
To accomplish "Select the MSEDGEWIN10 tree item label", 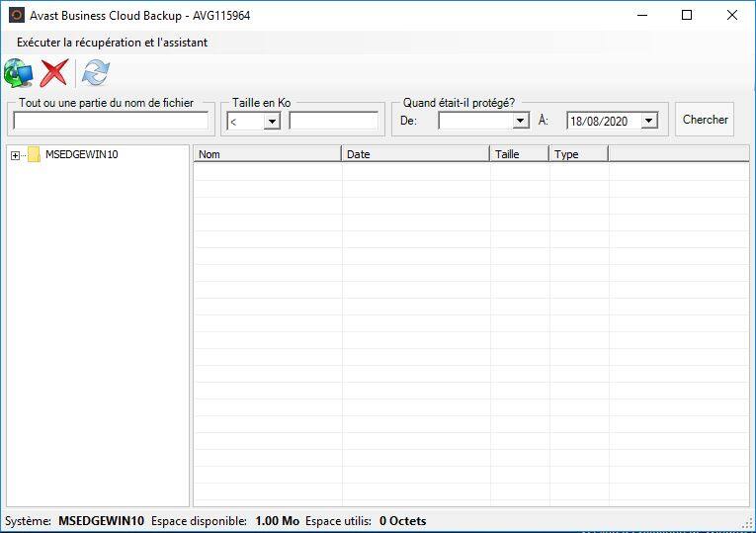I will coord(82,154).
